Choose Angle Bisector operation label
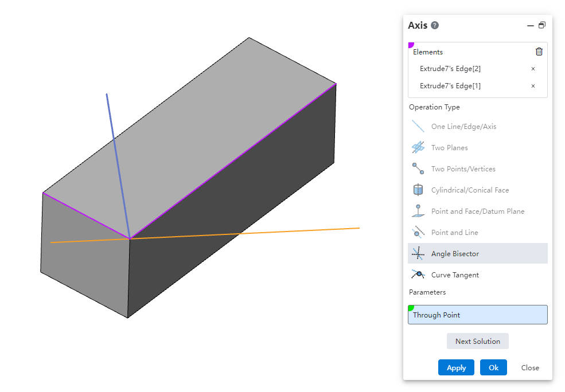This screenshot has width=565, height=392. [455, 254]
